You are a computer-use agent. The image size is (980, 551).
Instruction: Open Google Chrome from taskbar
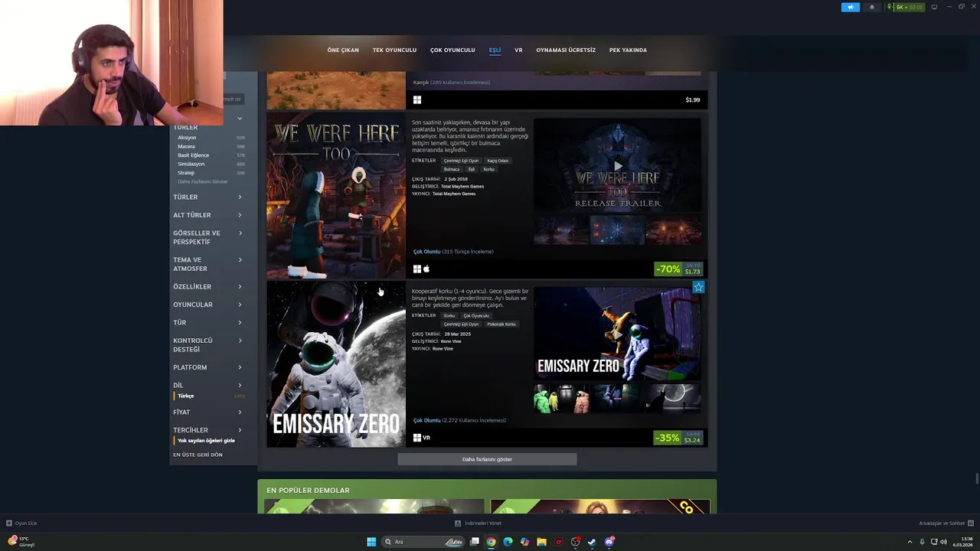click(491, 542)
